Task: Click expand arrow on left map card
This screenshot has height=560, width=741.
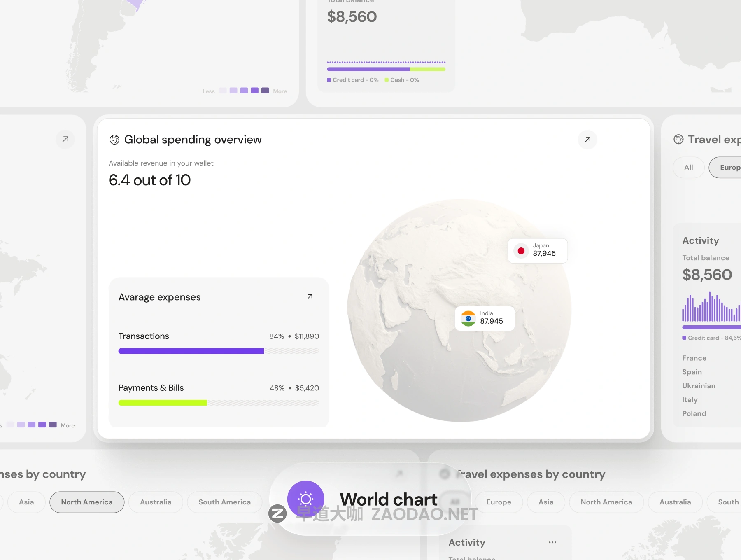Action: point(65,140)
